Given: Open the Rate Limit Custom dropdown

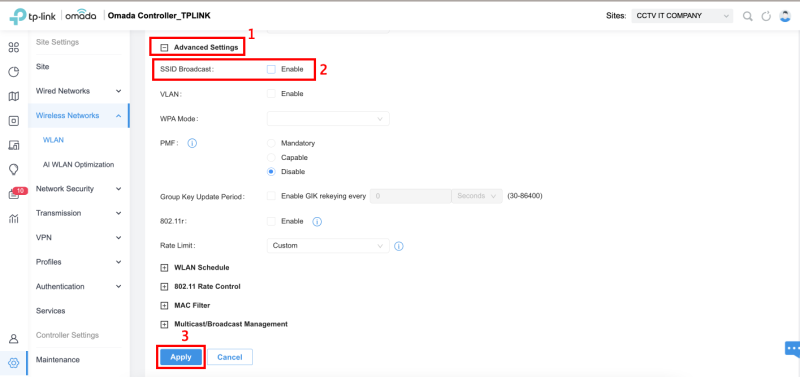Looking at the screenshot, I should 328,246.
